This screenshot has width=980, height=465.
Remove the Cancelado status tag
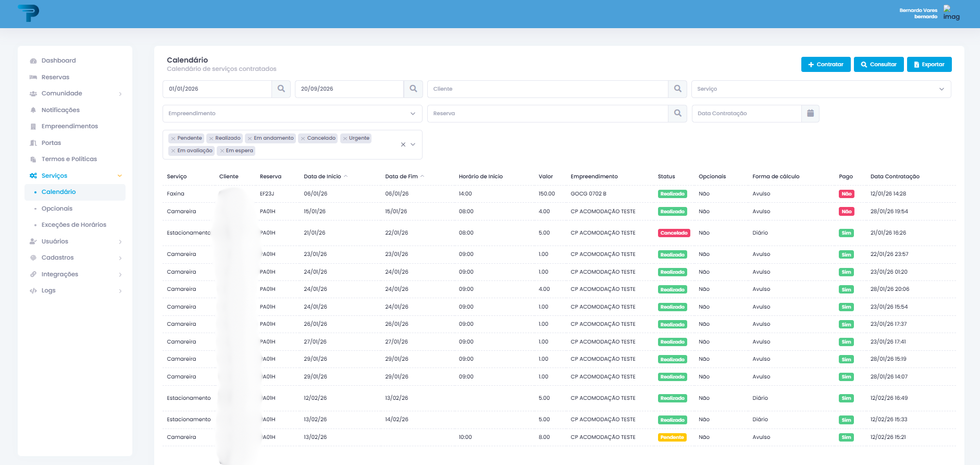coord(303,139)
